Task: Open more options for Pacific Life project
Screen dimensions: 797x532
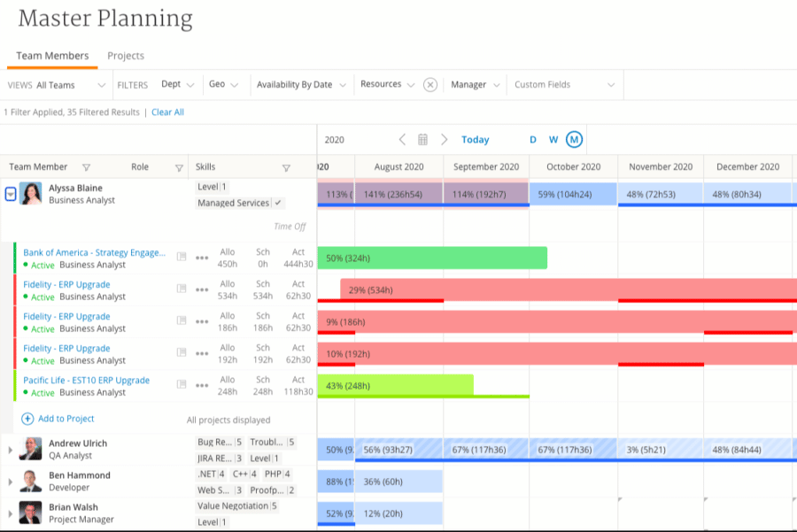Action: click(202, 385)
